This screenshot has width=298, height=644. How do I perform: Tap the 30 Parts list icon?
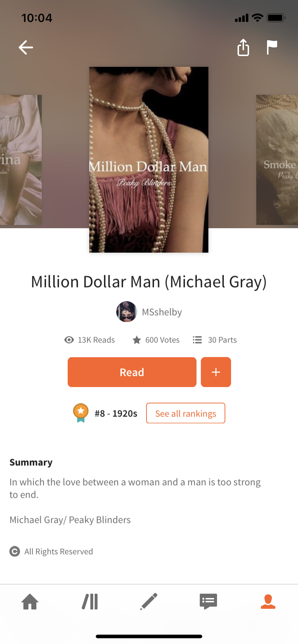197,340
